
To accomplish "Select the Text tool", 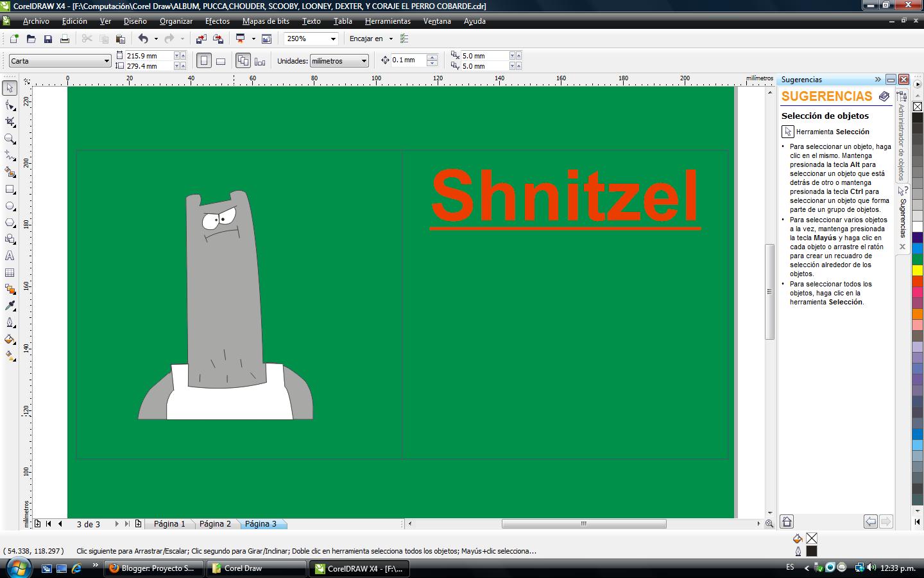I will [x=10, y=256].
